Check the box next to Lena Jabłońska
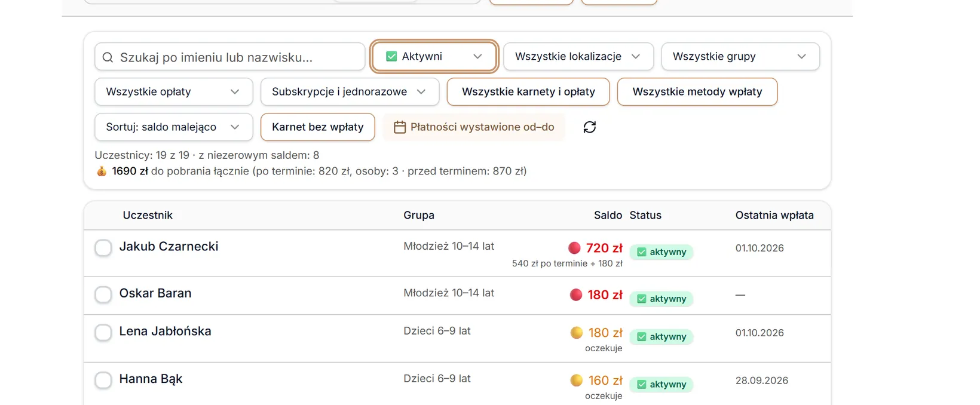 pyautogui.click(x=103, y=332)
